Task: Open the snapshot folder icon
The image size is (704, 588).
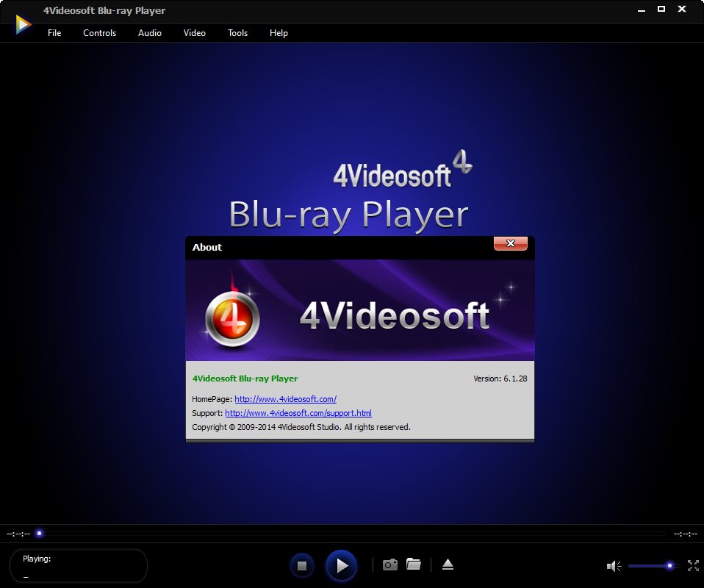Action: [x=414, y=564]
